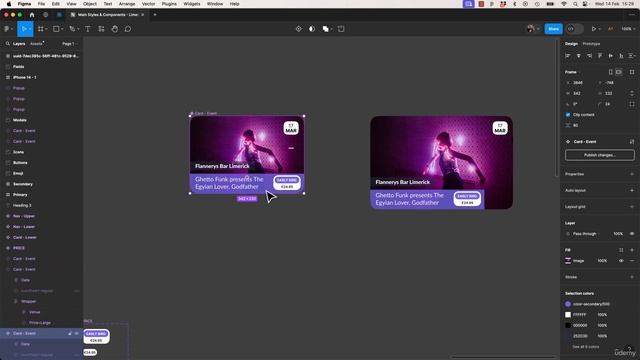Click the Crop image icon in the toolbar

pos(341,29)
